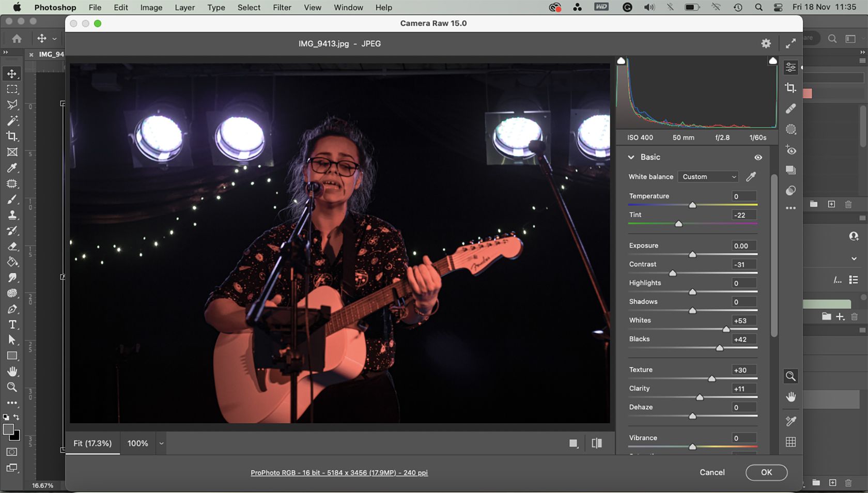Select the Healing brush in right panel
The image size is (868, 493).
pos(791,109)
